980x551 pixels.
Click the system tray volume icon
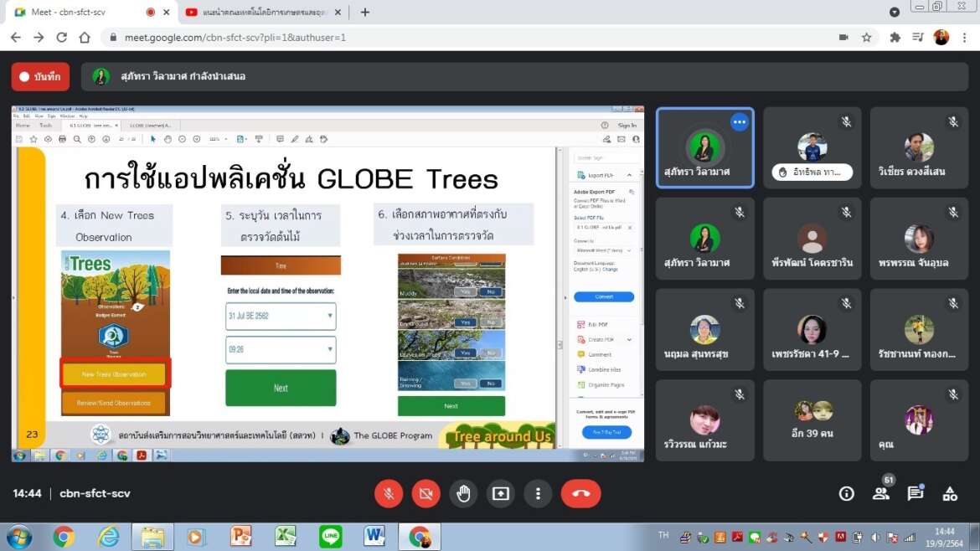point(875,538)
